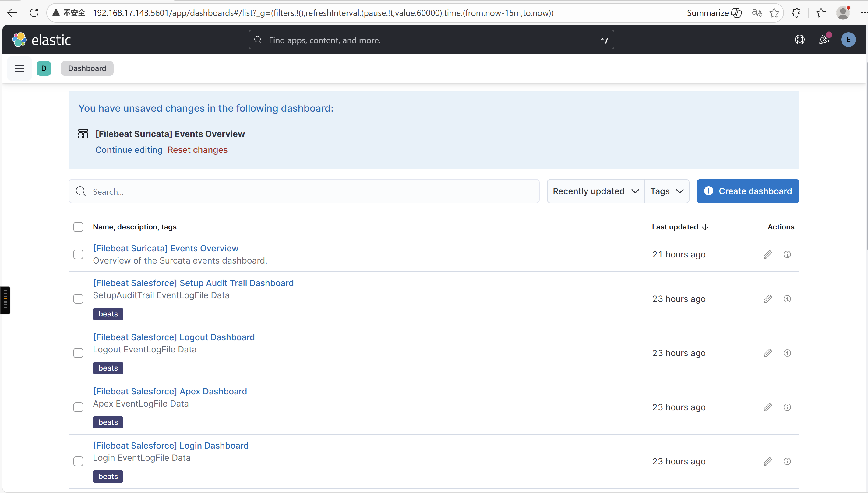868x493 pixels.
Task: Click the green D space selector icon
Action: pos(44,68)
